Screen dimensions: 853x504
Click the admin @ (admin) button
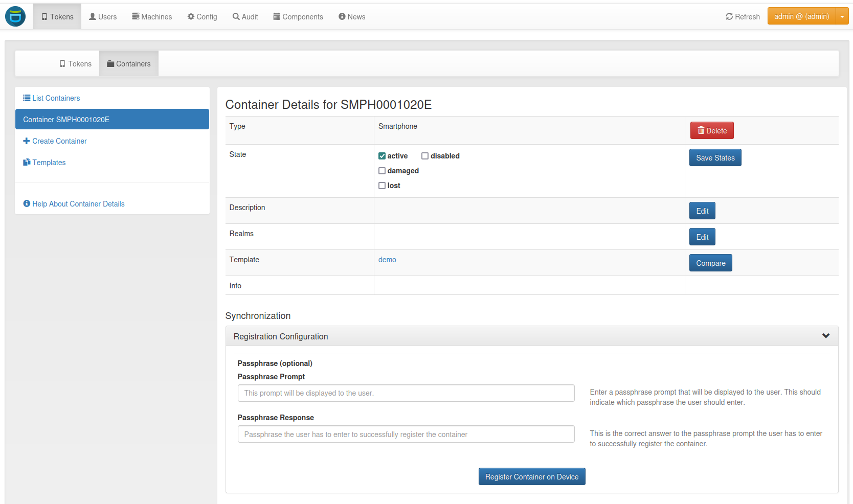[801, 16]
